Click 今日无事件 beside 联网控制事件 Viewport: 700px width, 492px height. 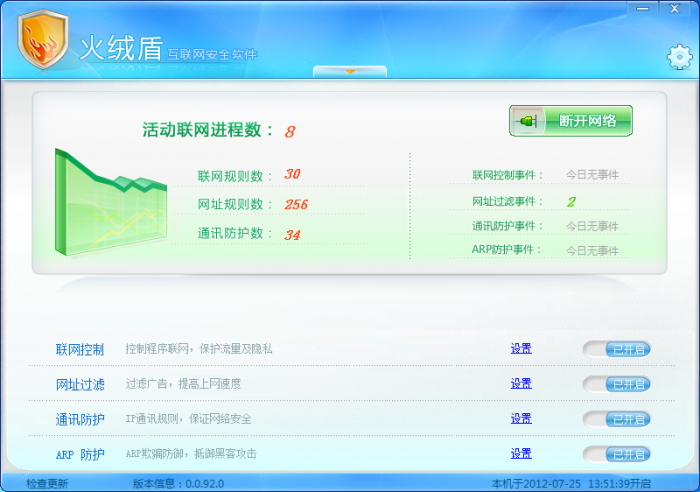[x=592, y=175]
